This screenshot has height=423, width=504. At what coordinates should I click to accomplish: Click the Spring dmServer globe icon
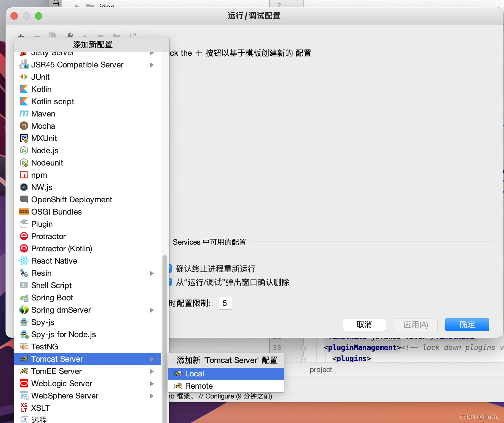click(24, 310)
